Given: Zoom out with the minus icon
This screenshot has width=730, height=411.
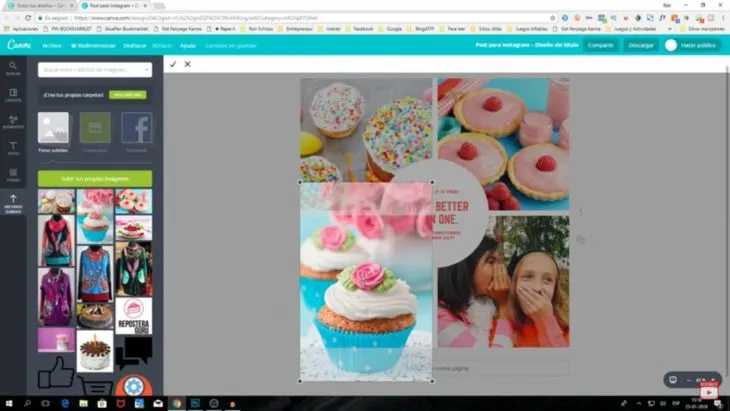Looking at the screenshot, I should click(689, 380).
